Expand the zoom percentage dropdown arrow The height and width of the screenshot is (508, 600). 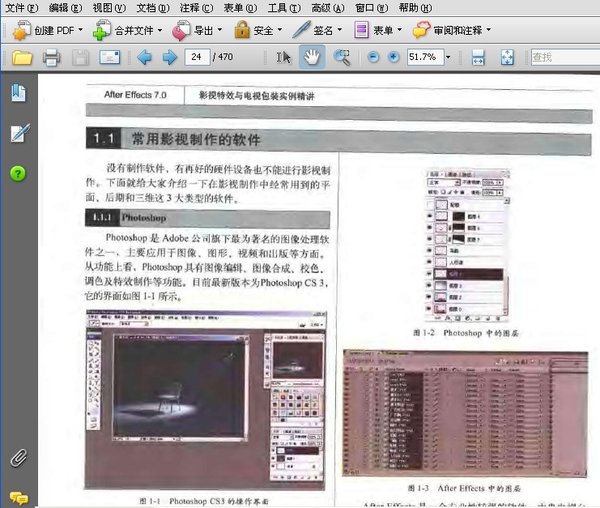click(448, 57)
